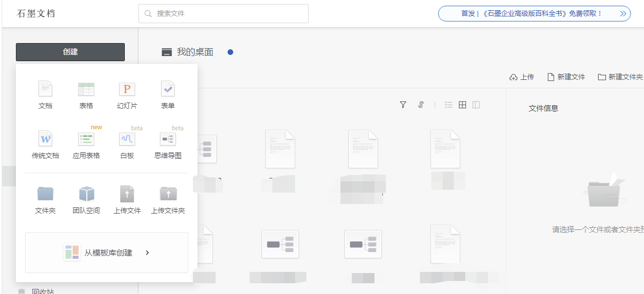Choose 上传文件夹 in create menu
644x294 pixels.
click(x=167, y=200)
